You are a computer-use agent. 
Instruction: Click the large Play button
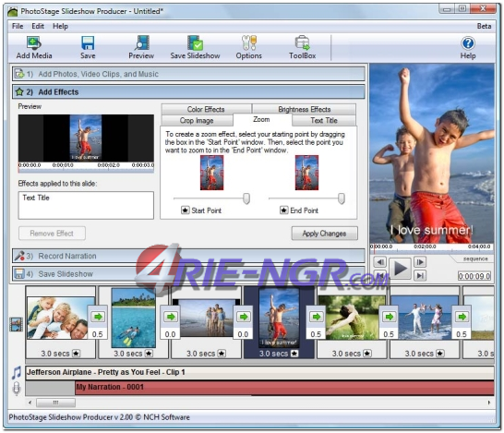[x=401, y=268]
